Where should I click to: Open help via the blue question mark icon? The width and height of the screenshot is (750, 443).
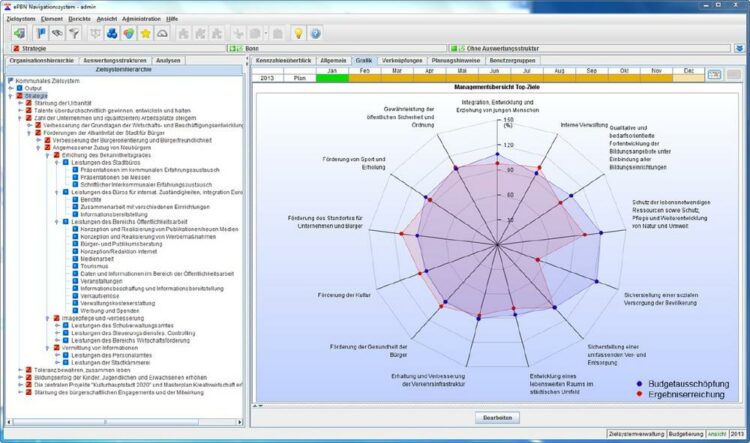coord(318,33)
